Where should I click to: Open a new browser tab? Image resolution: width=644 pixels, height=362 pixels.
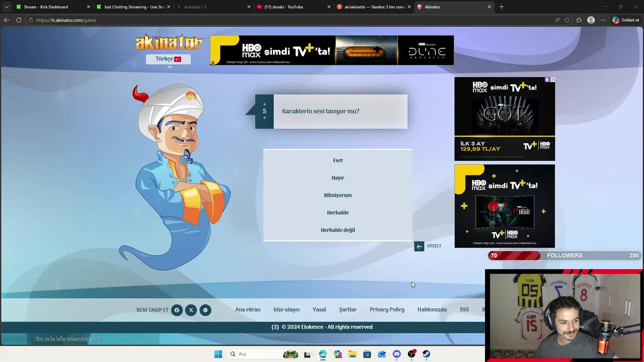501,7
